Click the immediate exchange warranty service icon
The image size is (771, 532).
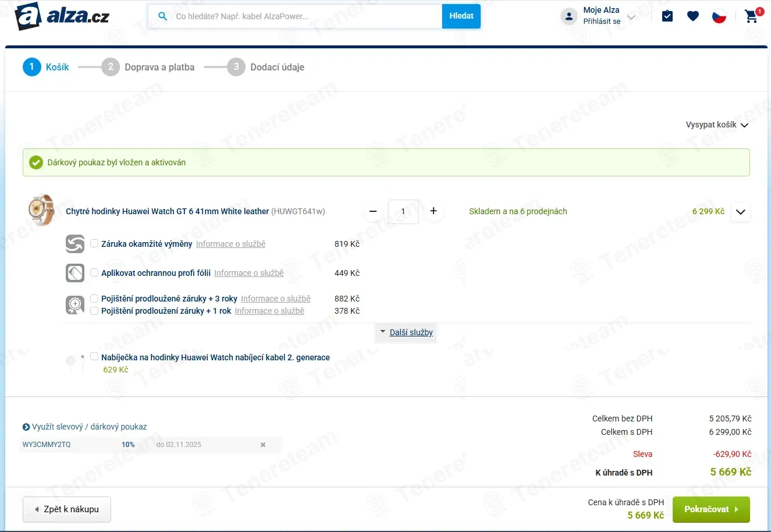75,244
